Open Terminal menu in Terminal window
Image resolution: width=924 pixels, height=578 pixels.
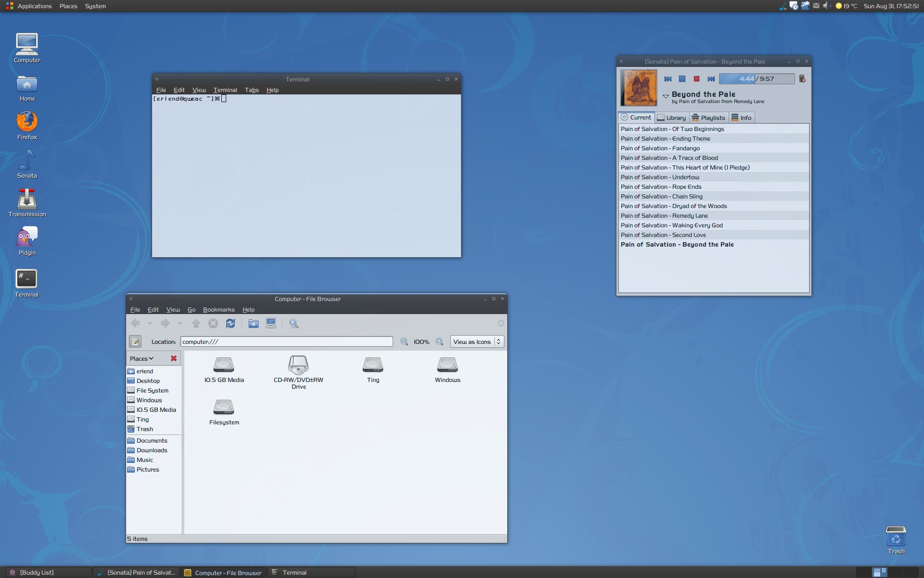click(225, 90)
